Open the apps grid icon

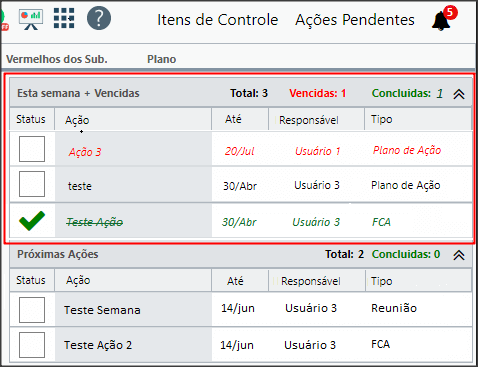click(64, 18)
